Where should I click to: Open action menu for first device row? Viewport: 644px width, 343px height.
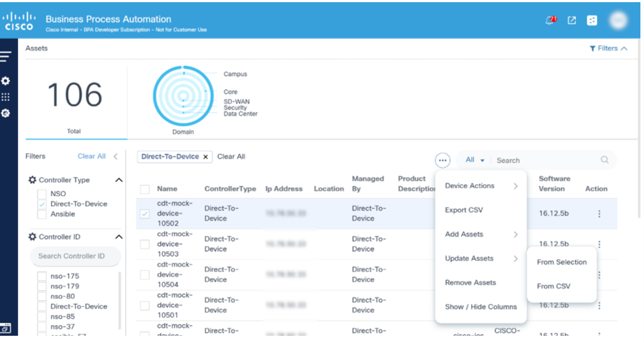pos(598,213)
